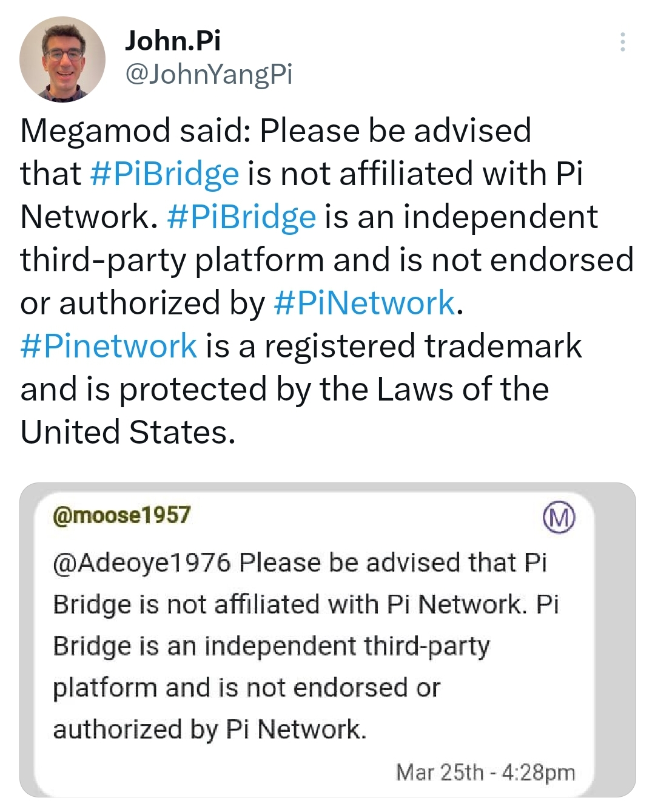Tap the #PiBridge hashtag before "is an independent"
Viewport: 655px width, 812px height.
[x=241, y=217]
